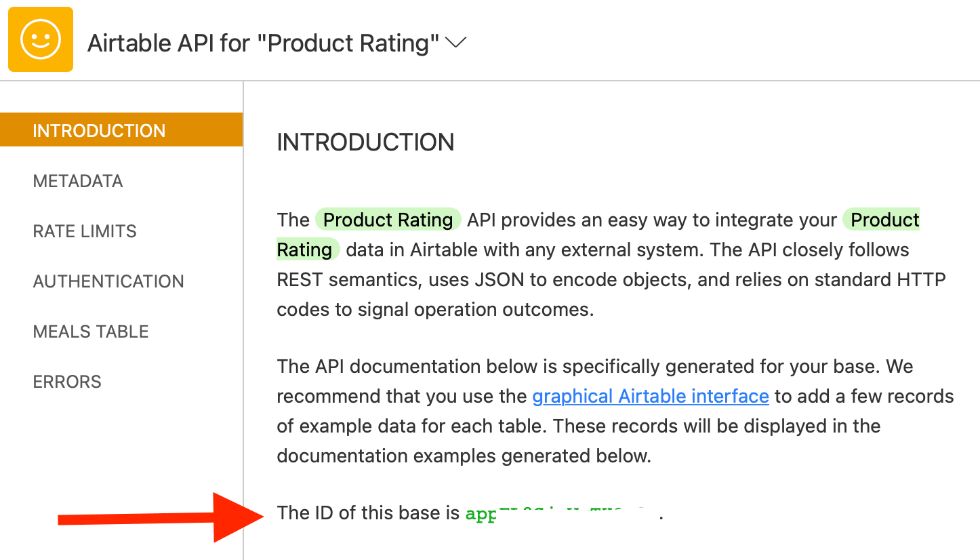Click the highlighted "Product" at the end of the first line

884,220
